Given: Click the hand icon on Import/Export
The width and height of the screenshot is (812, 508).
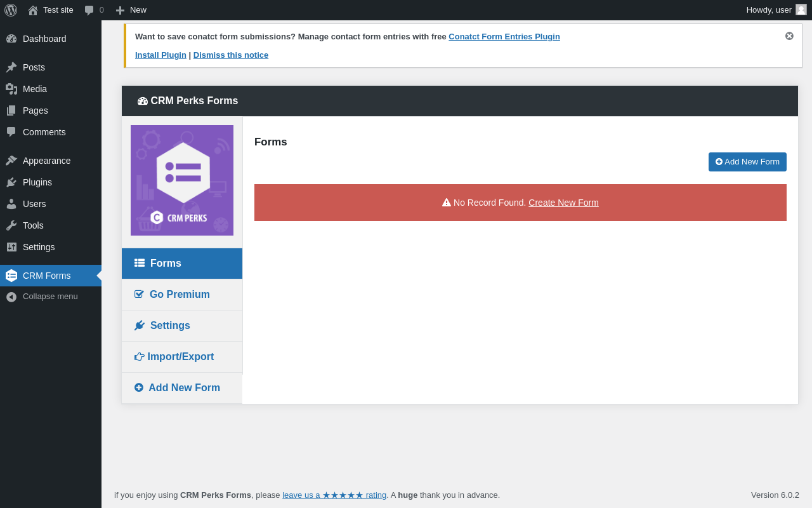Looking at the screenshot, I should click(x=140, y=357).
